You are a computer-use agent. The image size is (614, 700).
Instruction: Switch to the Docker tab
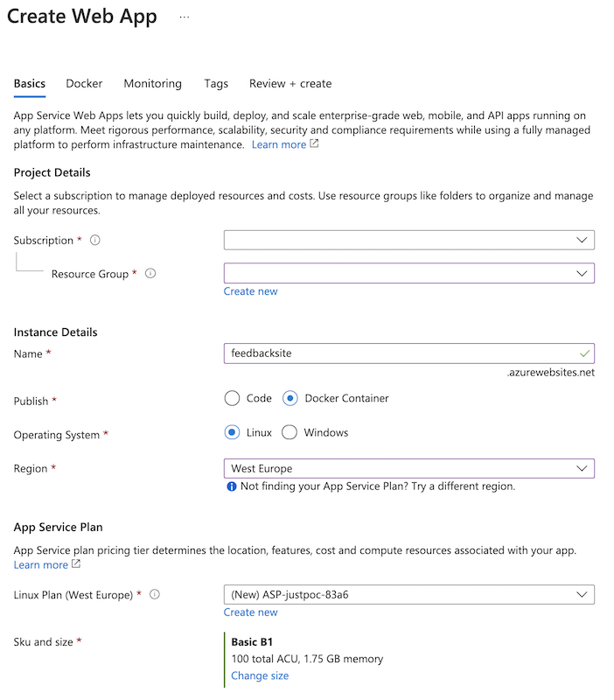tap(84, 84)
